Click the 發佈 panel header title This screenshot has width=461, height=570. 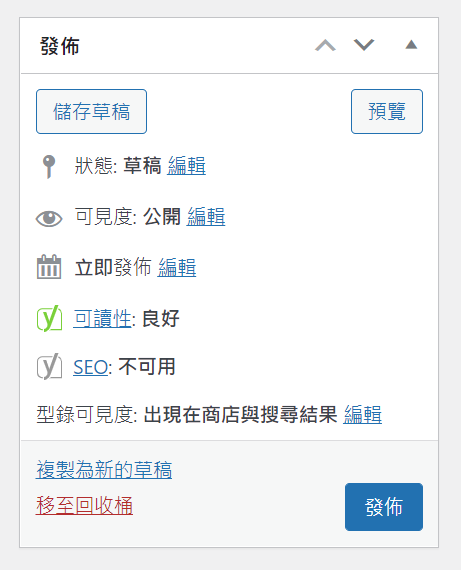pos(60,46)
